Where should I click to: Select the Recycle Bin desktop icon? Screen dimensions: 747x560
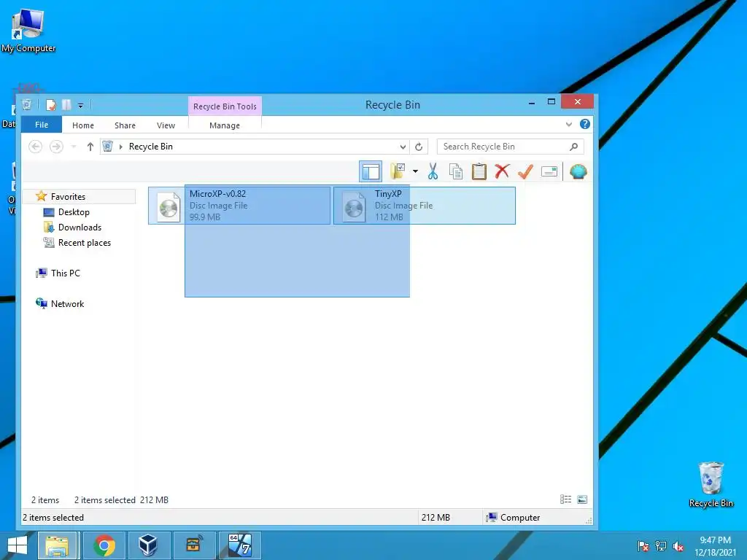point(711,484)
